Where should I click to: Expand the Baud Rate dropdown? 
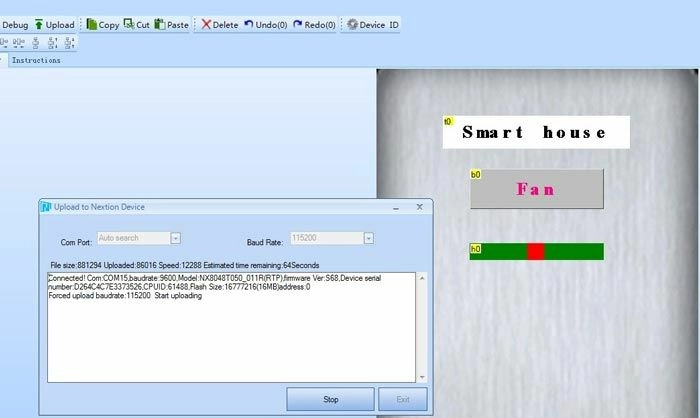(368, 238)
